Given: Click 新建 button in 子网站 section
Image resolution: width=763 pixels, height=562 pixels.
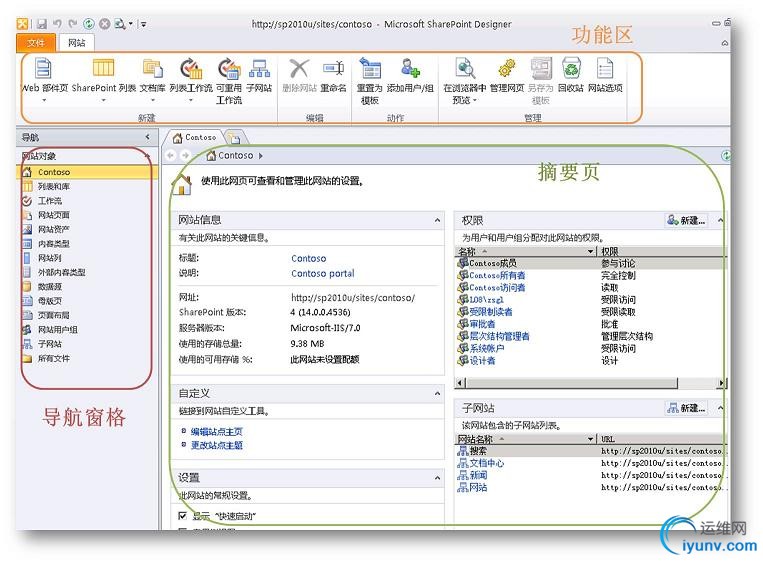Looking at the screenshot, I should tap(687, 408).
